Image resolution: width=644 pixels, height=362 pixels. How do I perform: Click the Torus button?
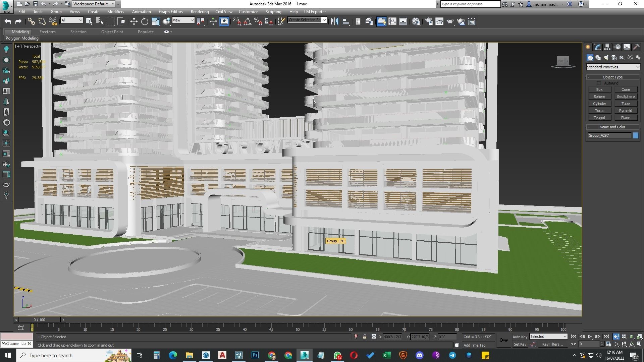pos(599,111)
